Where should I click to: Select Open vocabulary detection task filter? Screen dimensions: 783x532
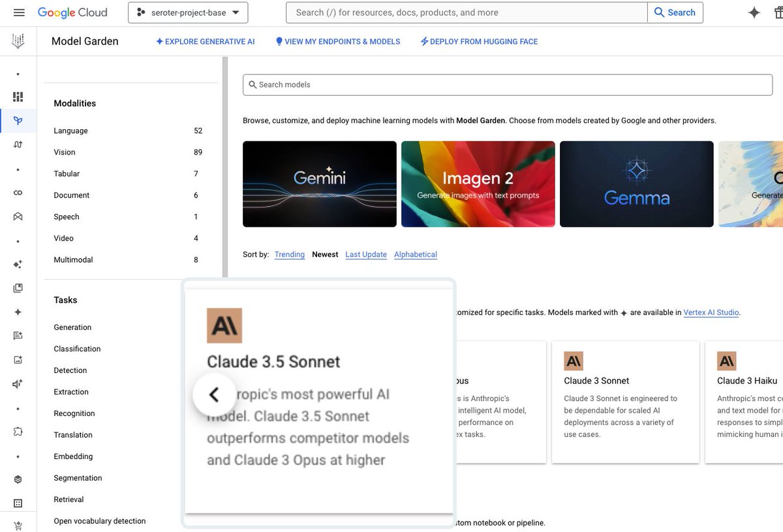100,522
